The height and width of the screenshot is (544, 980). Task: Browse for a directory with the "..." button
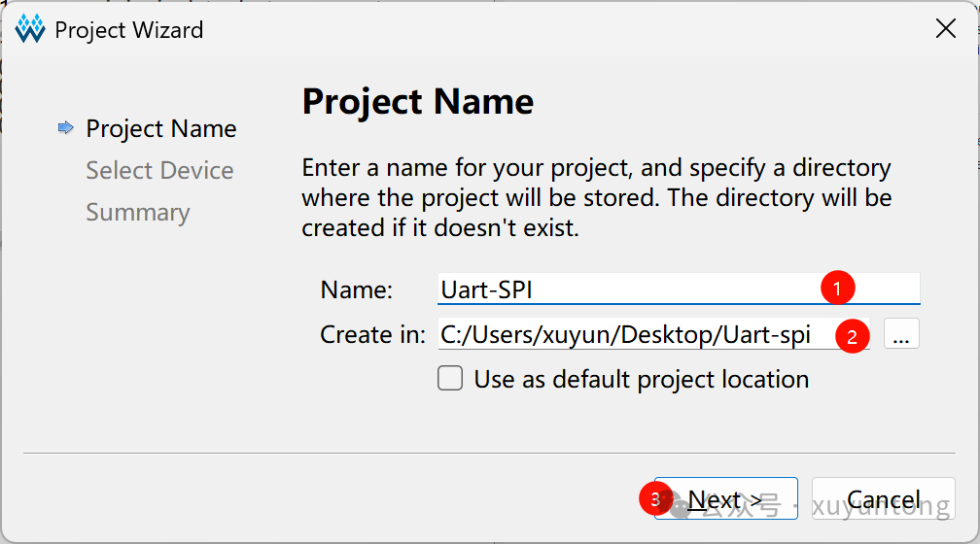pos(901,333)
